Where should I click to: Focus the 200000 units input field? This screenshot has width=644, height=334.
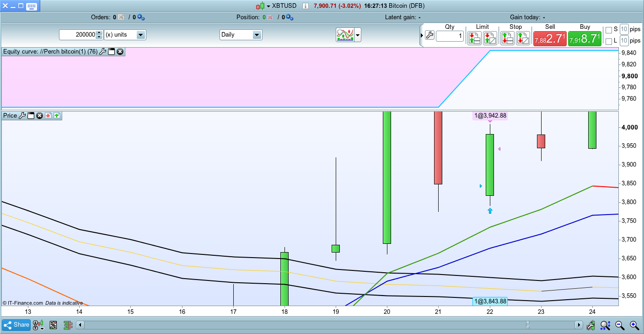point(77,35)
